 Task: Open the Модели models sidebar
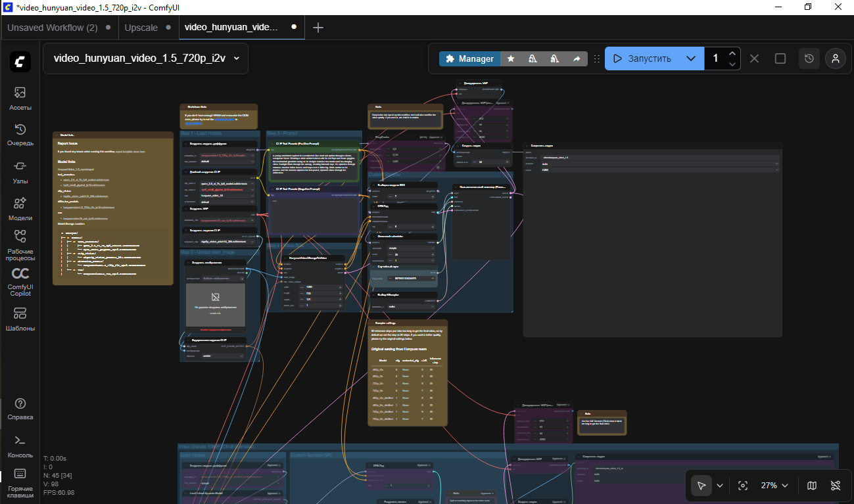20,209
